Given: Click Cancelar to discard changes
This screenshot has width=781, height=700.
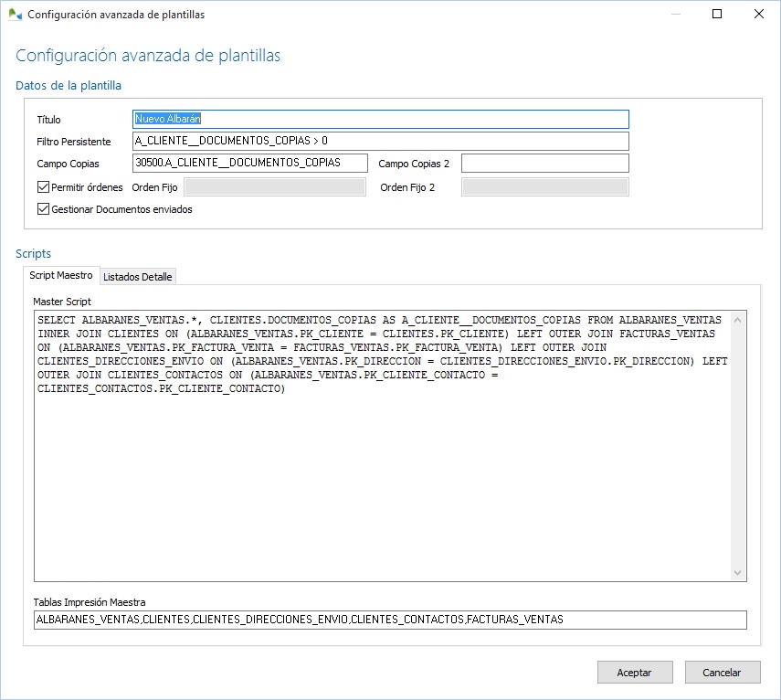Looking at the screenshot, I should (x=723, y=672).
